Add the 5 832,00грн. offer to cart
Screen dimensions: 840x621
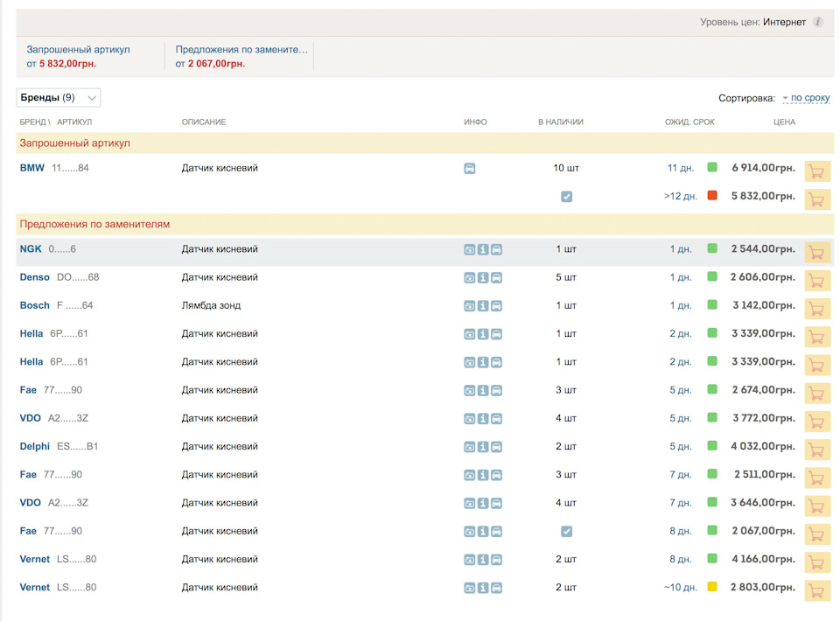pyautogui.click(x=817, y=199)
